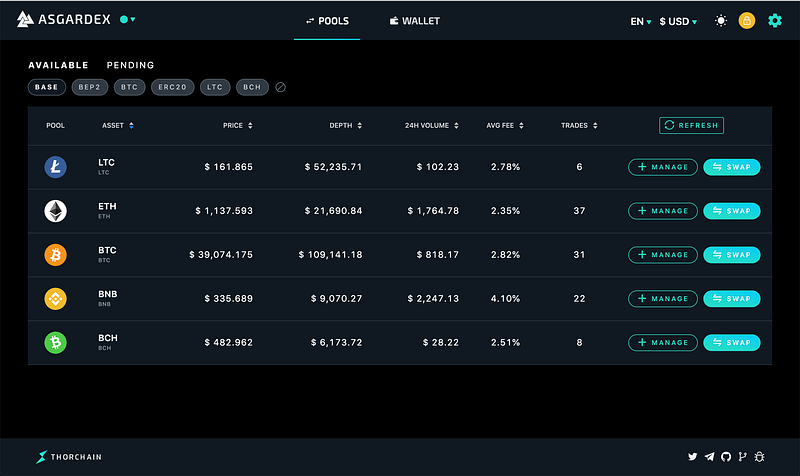Open the Telegram icon in footer
Viewport: 800px width, 476px height.
tap(709, 457)
